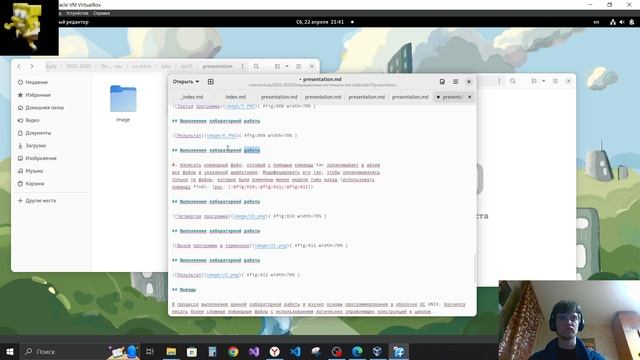Go forward in the left file manager
Viewport: 640px width, 360px height.
click(32, 66)
